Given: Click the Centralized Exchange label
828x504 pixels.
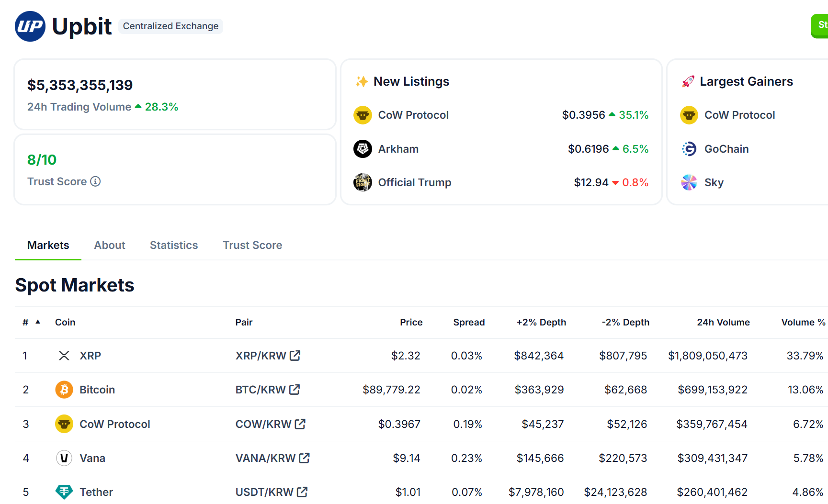Looking at the screenshot, I should point(170,26).
